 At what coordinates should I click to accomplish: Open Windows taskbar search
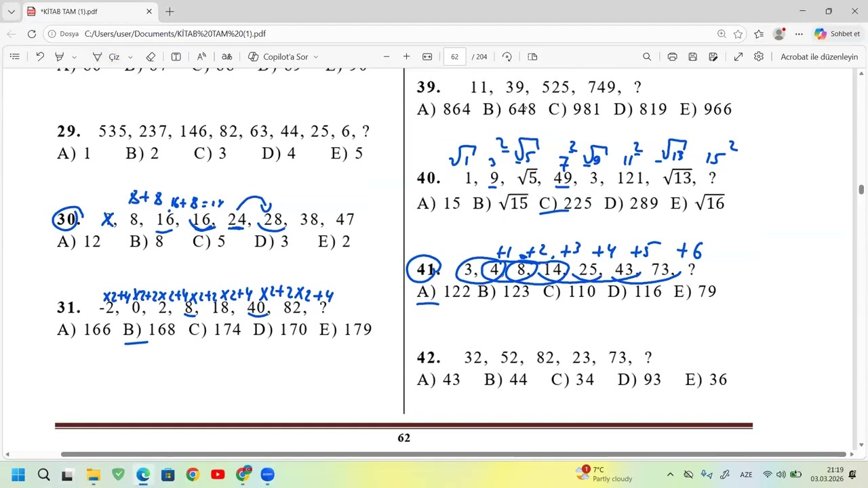point(43,474)
